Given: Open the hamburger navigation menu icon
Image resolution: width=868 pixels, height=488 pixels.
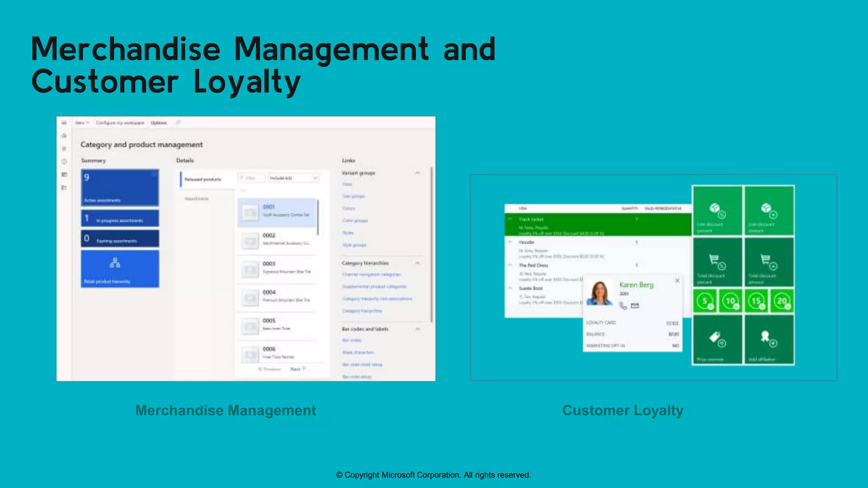Looking at the screenshot, I should click(x=64, y=123).
